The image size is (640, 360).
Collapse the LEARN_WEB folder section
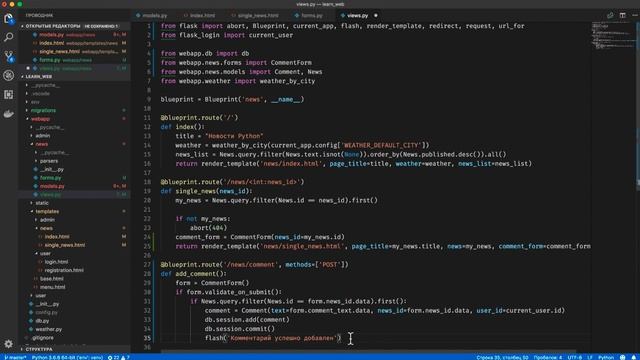pos(73,76)
